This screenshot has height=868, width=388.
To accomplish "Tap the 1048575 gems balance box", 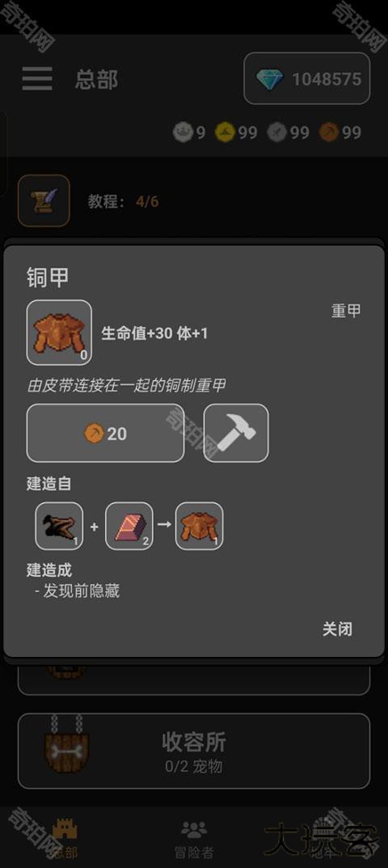I will coord(307,78).
